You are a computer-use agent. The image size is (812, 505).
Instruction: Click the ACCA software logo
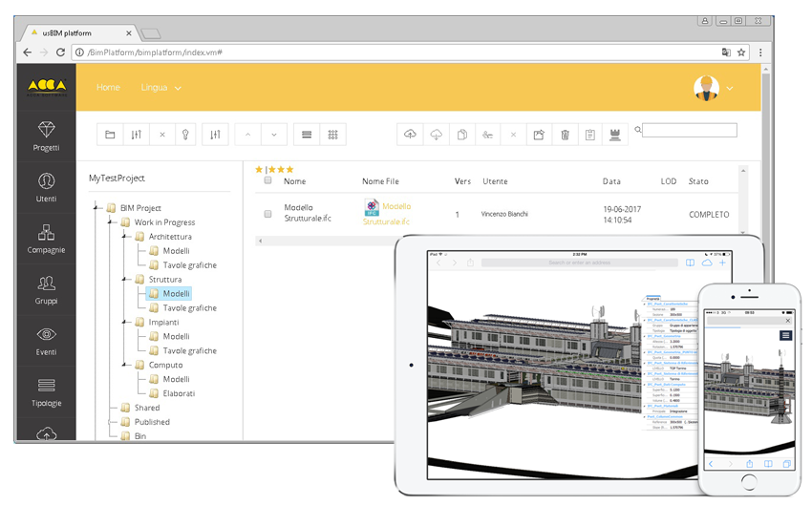coord(47,87)
